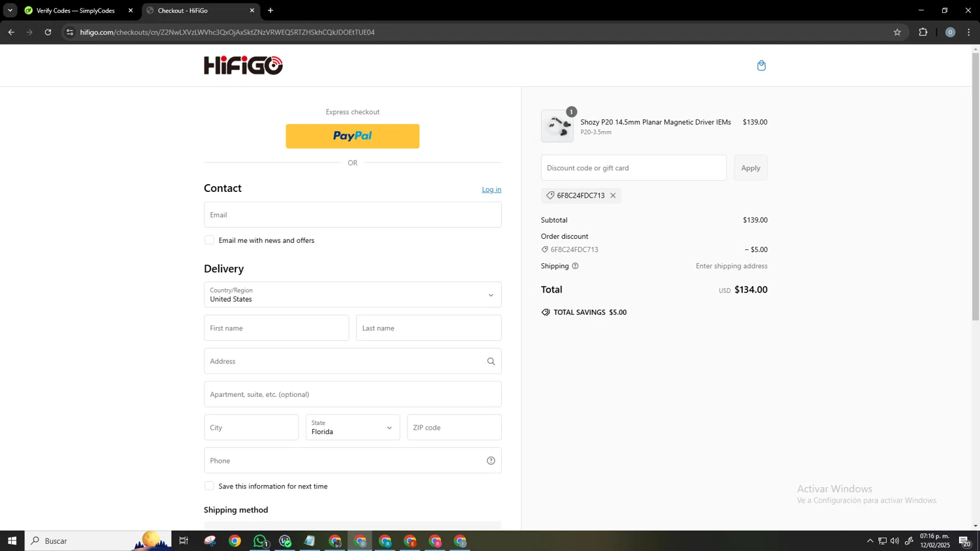Click the Total amount $134.00
The width and height of the screenshot is (980, 551).
coord(751,289)
